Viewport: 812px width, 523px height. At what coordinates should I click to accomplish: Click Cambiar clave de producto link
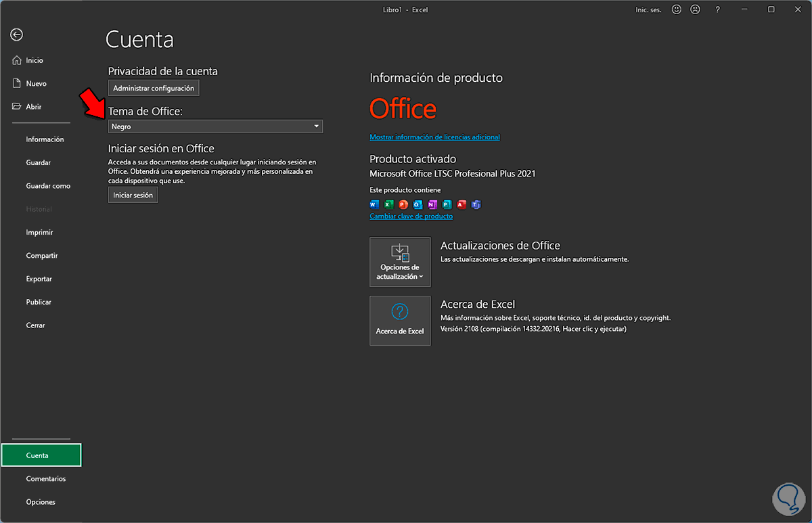point(411,217)
